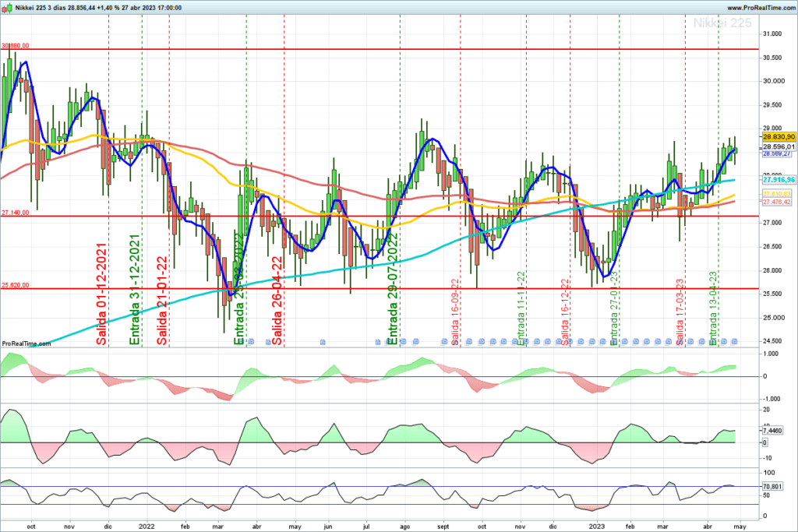Click the 2023 label on the time axis
Image resolution: width=798 pixels, height=532 pixels.
(x=596, y=527)
